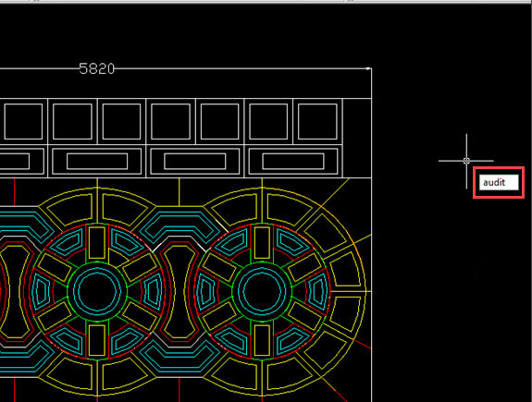This screenshot has height=402, width=532.
Task: Pick the rightmost square in the top panel row
Action: pos(317,122)
